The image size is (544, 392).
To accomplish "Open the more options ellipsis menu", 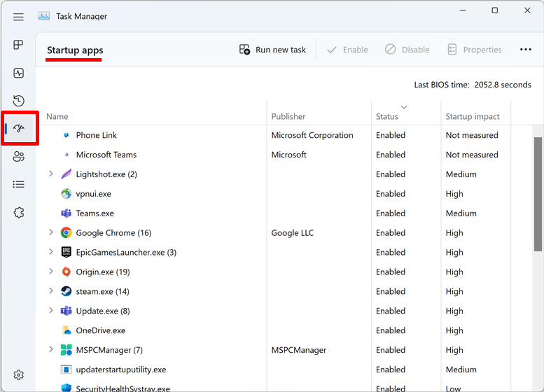I will pyautogui.click(x=526, y=50).
